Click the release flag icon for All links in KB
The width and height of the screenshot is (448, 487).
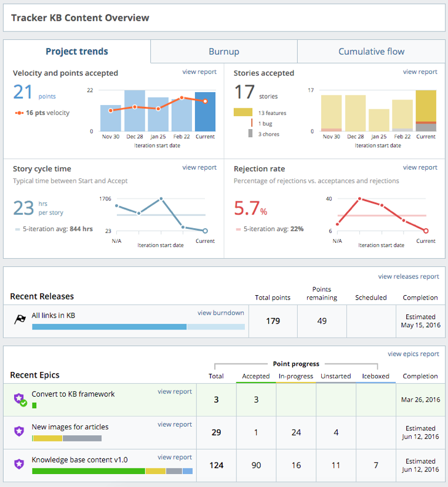(20, 320)
